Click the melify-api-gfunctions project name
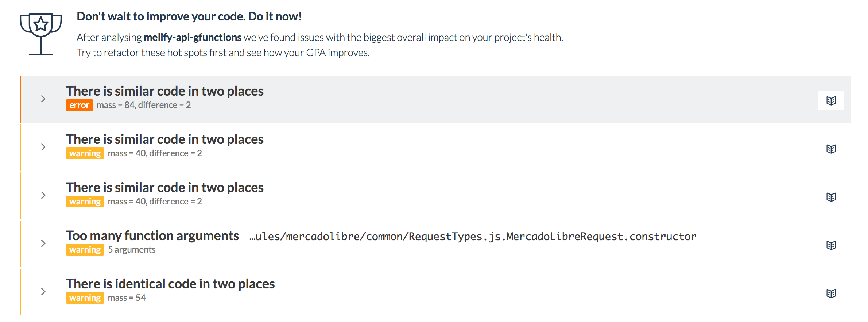 coord(193,37)
